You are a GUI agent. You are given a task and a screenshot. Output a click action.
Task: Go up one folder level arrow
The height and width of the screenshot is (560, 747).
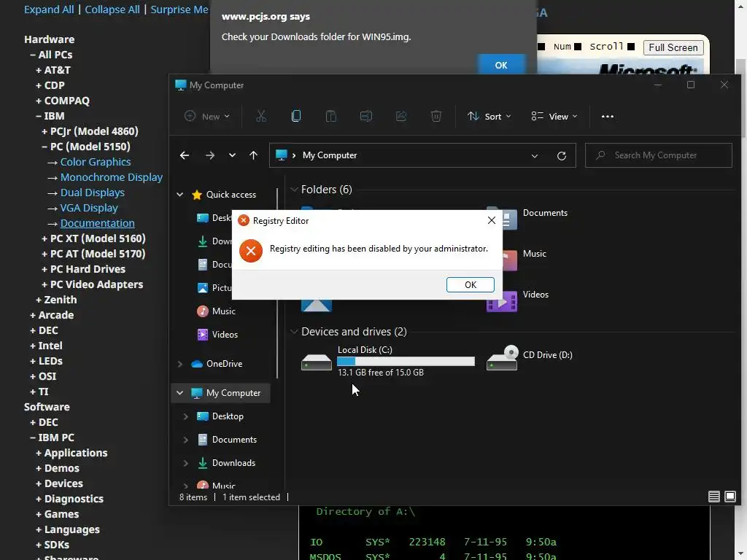tap(253, 155)
